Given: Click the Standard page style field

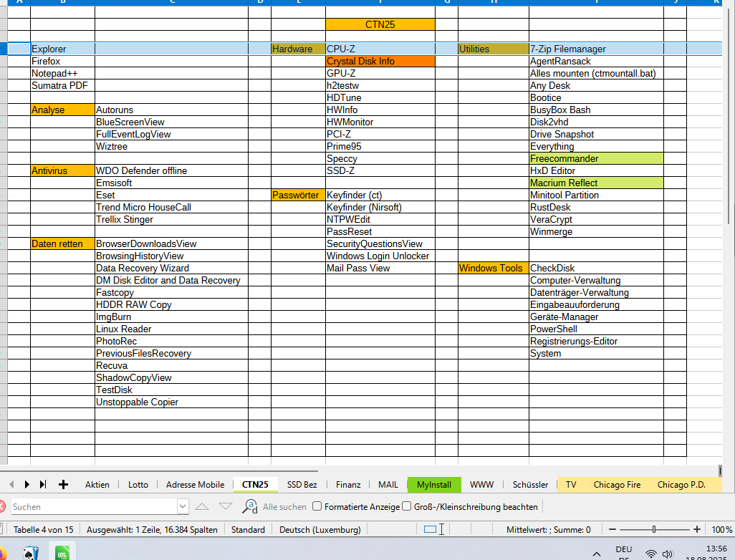Looking at the screenshot, I should point(248,529).
